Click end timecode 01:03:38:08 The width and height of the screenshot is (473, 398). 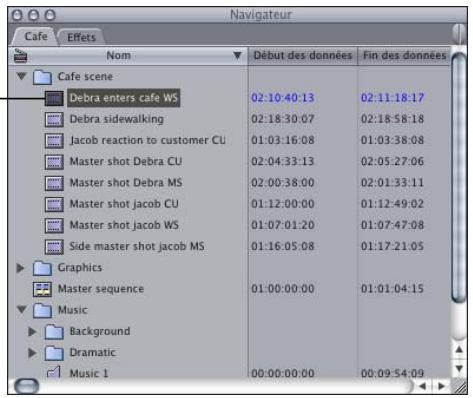[x=393, y=140]
